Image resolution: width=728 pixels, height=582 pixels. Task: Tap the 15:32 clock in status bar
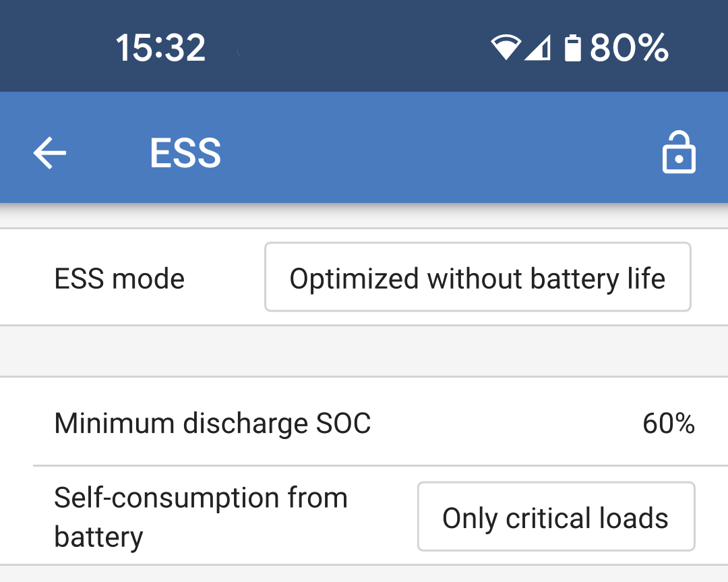point(160,49)
